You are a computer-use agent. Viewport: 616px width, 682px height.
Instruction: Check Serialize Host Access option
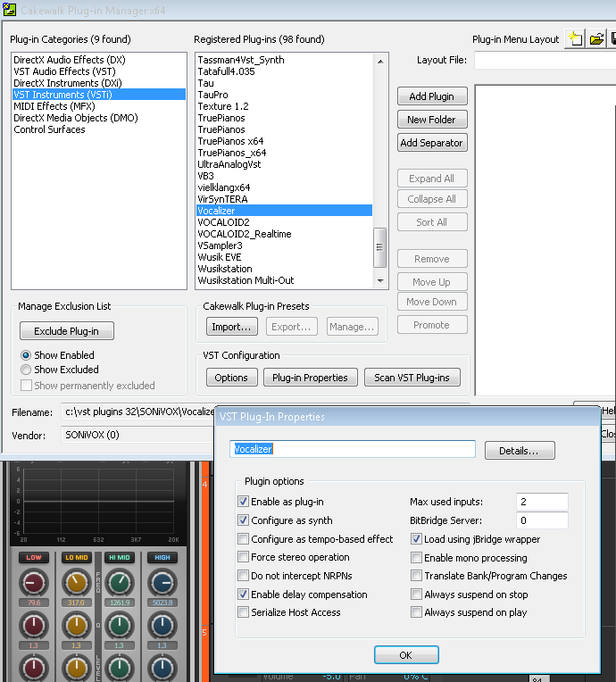243,612
